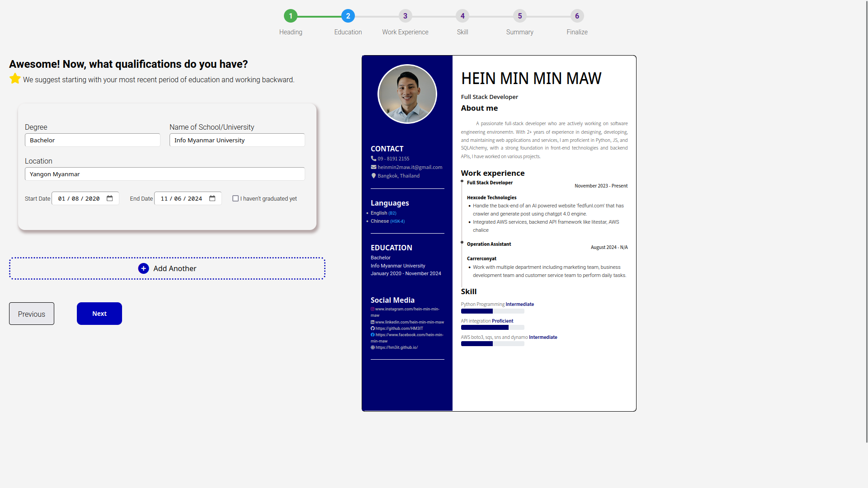Go to the Finalize step
Image resolution: width=868 pixels, height=488 pixels.
(576, 16)
